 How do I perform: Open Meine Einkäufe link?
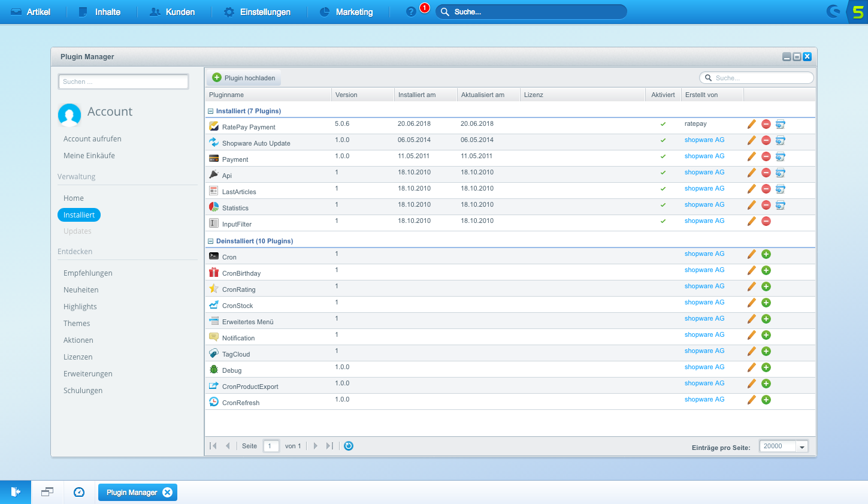click(x=89, y=156)
